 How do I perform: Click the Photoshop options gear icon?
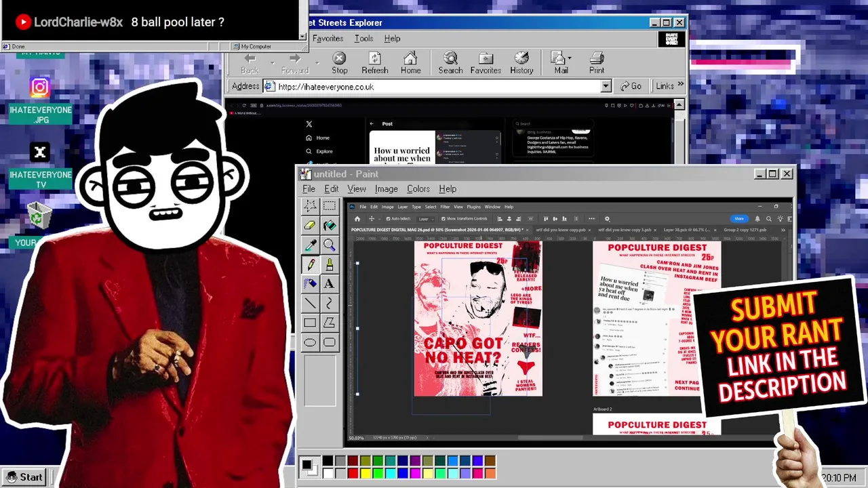coord(607,219)
